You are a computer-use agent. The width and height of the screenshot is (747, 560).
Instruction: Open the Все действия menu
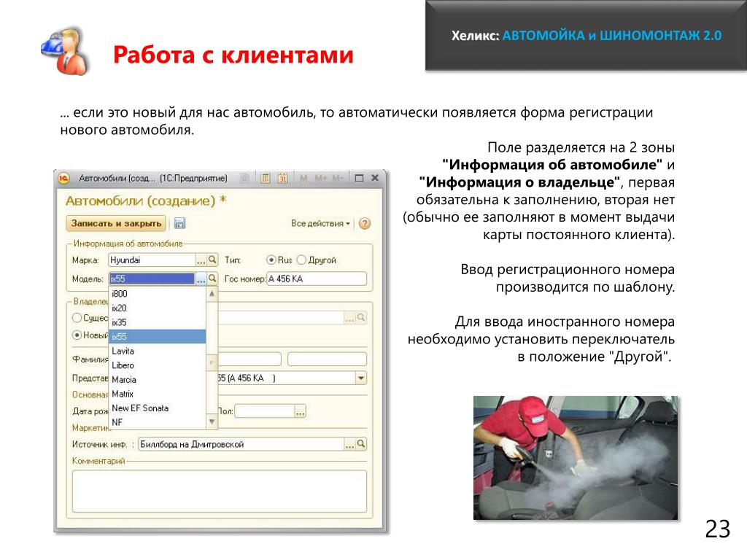[x=320, y=223]
